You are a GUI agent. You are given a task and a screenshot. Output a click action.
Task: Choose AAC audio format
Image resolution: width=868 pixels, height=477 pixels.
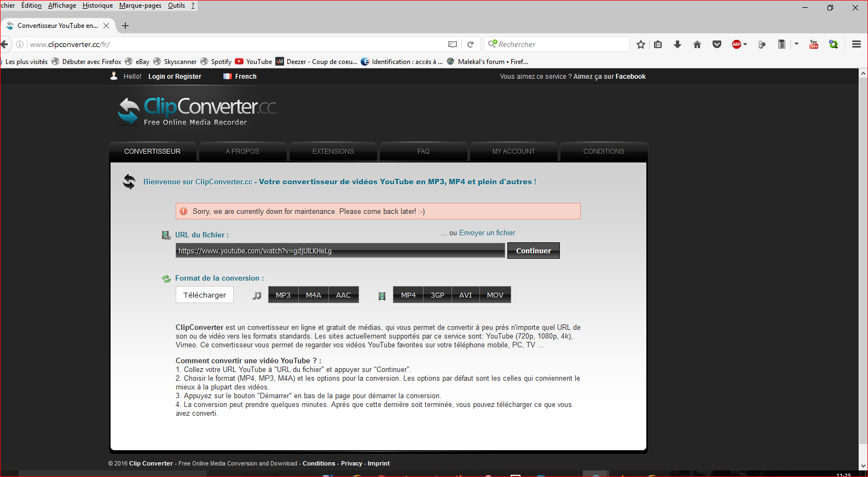tap(344, 295)
